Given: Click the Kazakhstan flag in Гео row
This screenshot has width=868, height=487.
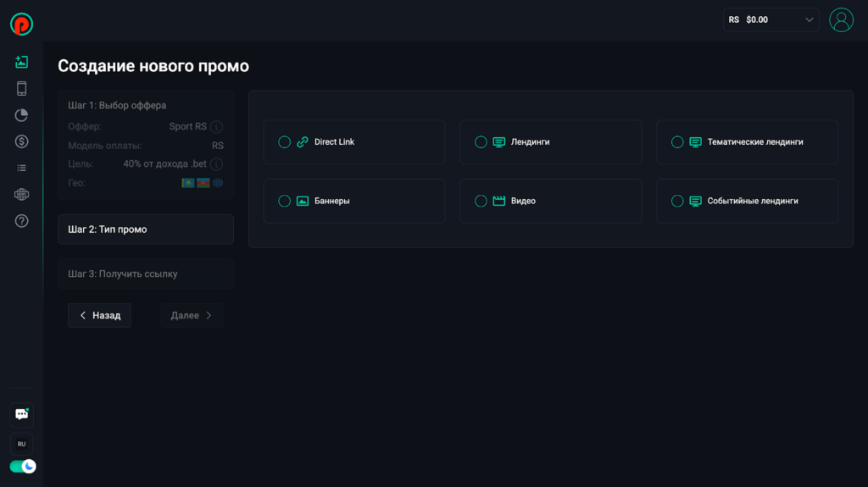Looking at the screenshot, I should tap(188, 183).
